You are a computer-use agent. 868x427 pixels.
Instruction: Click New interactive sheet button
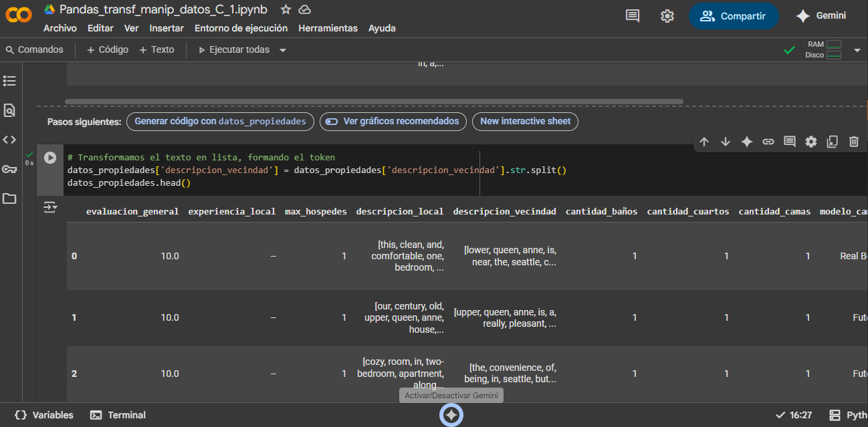coord(526,122)
